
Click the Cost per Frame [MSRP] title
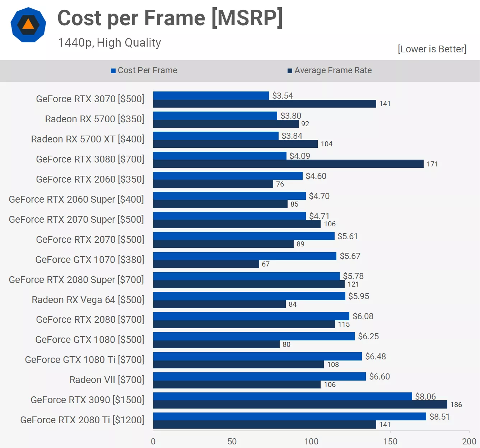170,18
